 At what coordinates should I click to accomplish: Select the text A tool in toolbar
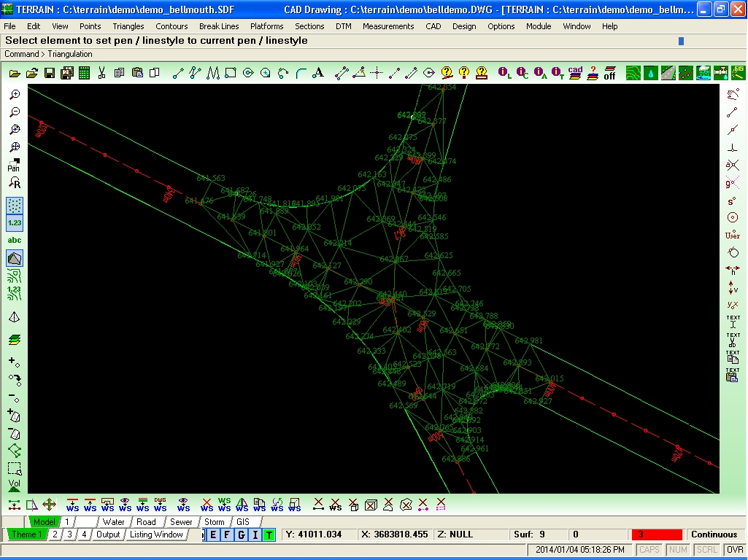(318, 73)
